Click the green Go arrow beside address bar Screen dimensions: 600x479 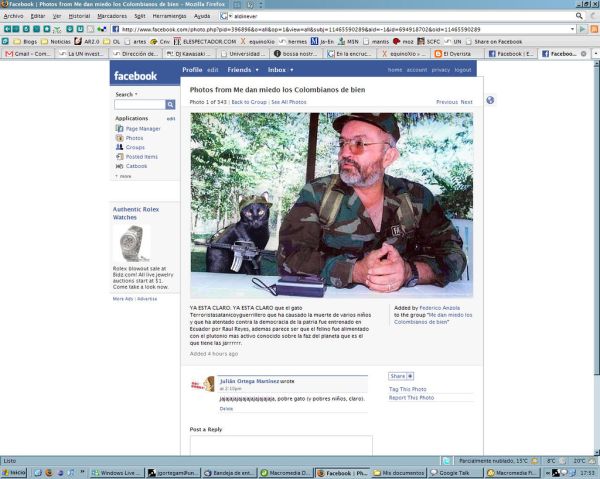point(582,29)
